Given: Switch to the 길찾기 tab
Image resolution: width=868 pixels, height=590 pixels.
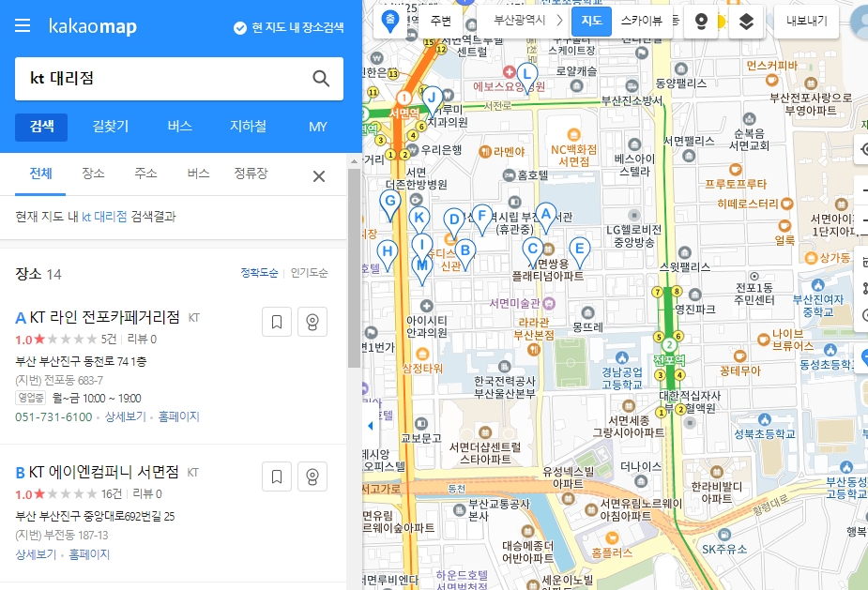Looking at the screenshot, I should click(111, 127).
